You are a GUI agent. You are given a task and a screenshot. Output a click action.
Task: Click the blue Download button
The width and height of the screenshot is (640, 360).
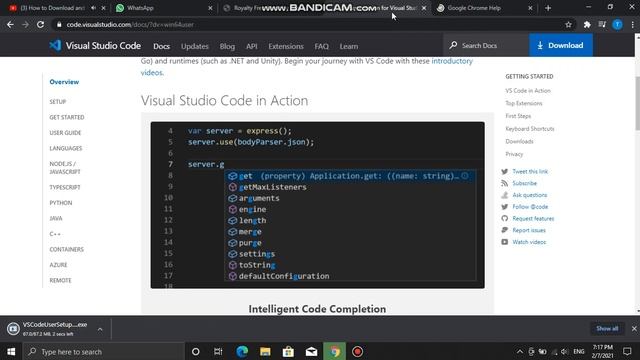coord(561,45)
